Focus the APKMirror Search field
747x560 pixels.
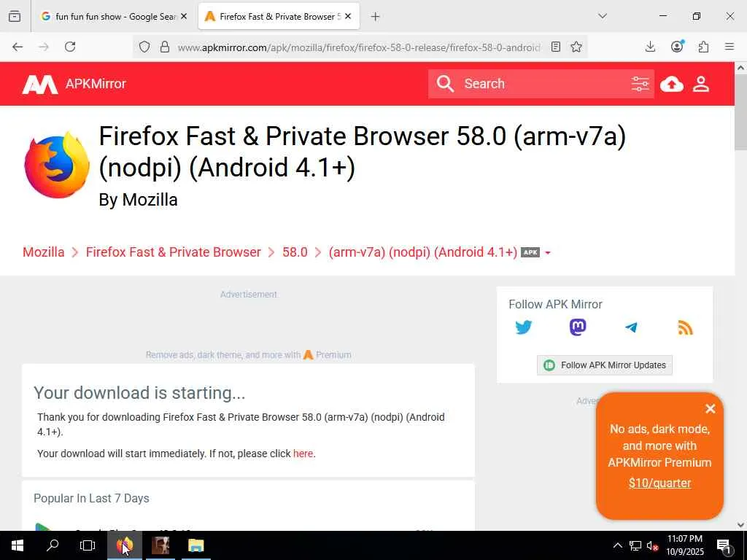tap(543, 84)
